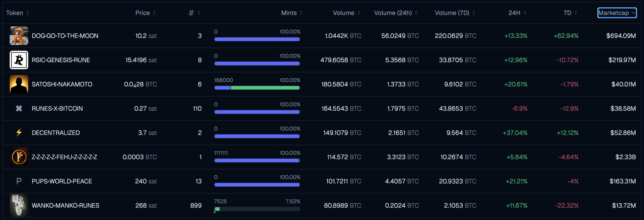The width and height of the screenshot is (644, 220).
Task: Open the PUPS•WORLD•PEACE token name link
Action: [x=62, y=181]
